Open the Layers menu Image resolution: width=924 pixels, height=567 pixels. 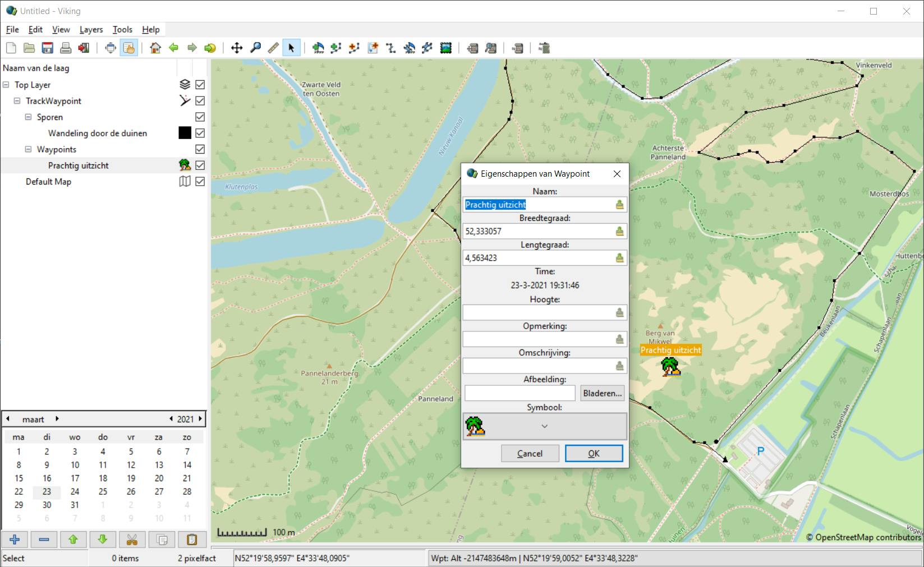91,30
